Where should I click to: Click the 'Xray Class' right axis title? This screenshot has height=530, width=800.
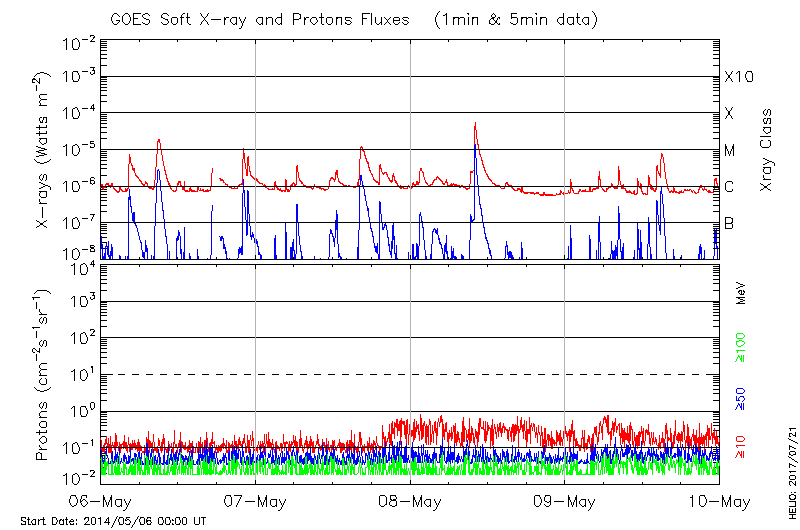767,150
